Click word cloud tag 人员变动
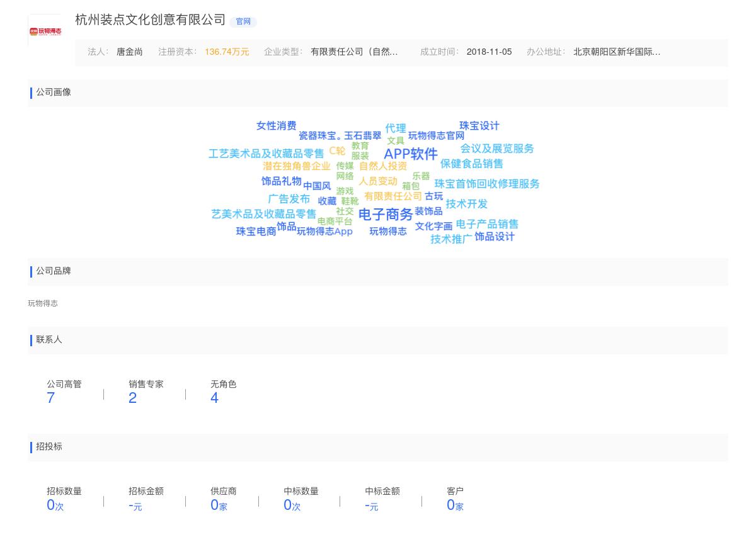756x542 pixels. (x=378, y=181)
